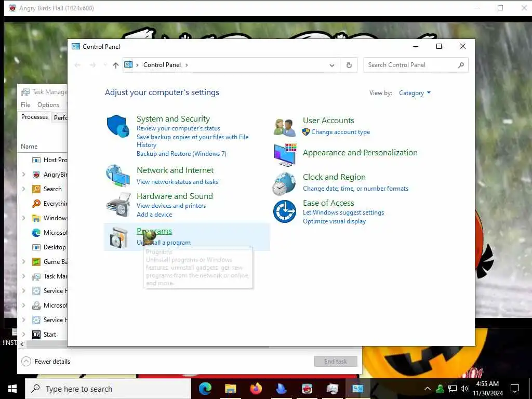
Task: Select the Processes tab in Task Manager
Action: 34,117
